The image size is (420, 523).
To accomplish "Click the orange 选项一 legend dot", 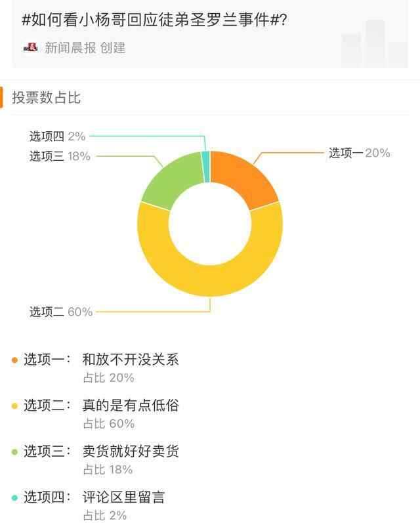I will (x=14, y=360).
